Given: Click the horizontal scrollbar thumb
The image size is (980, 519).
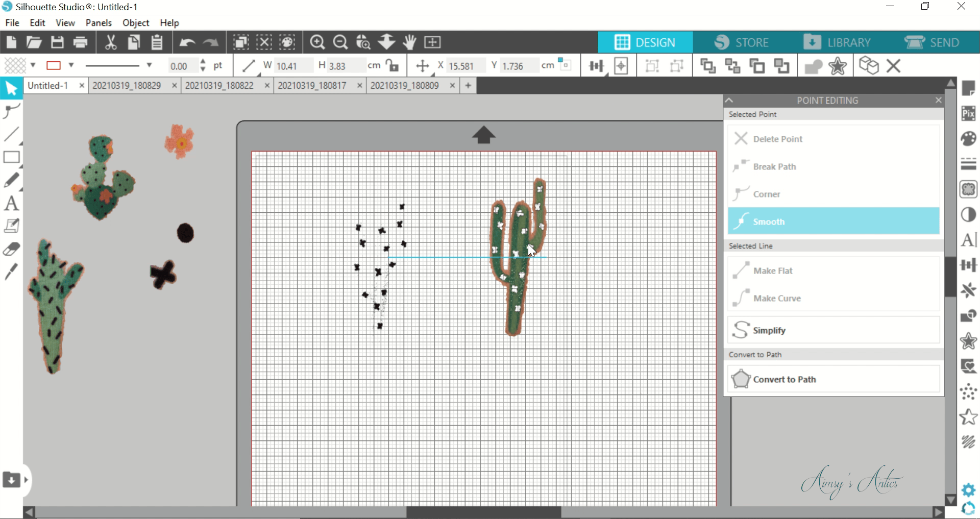Looking at the screenshot, I should (x=484, y=512).
